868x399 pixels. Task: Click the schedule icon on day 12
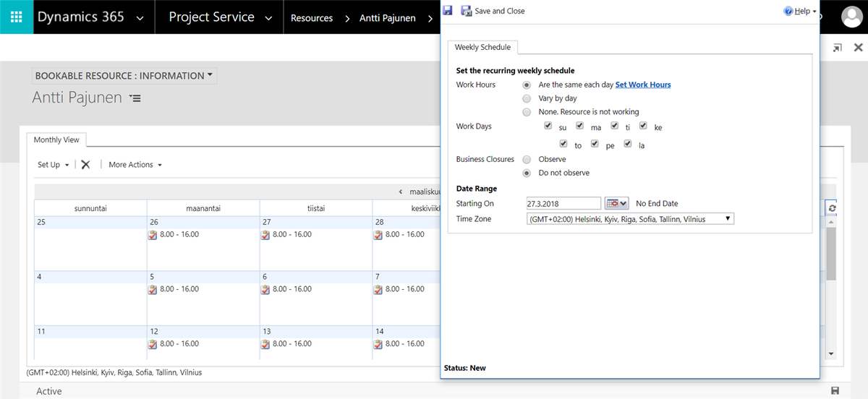(153, 344)
